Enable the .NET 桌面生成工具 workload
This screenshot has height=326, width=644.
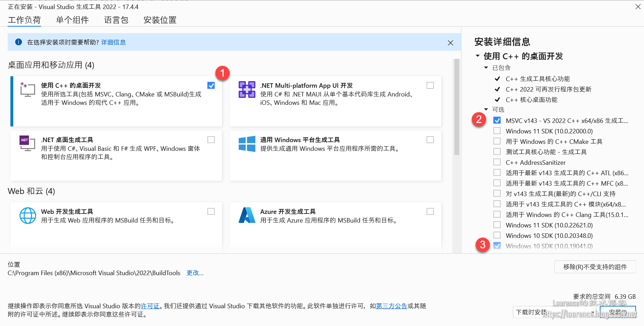pyautogui.click(x=211, y=140)
